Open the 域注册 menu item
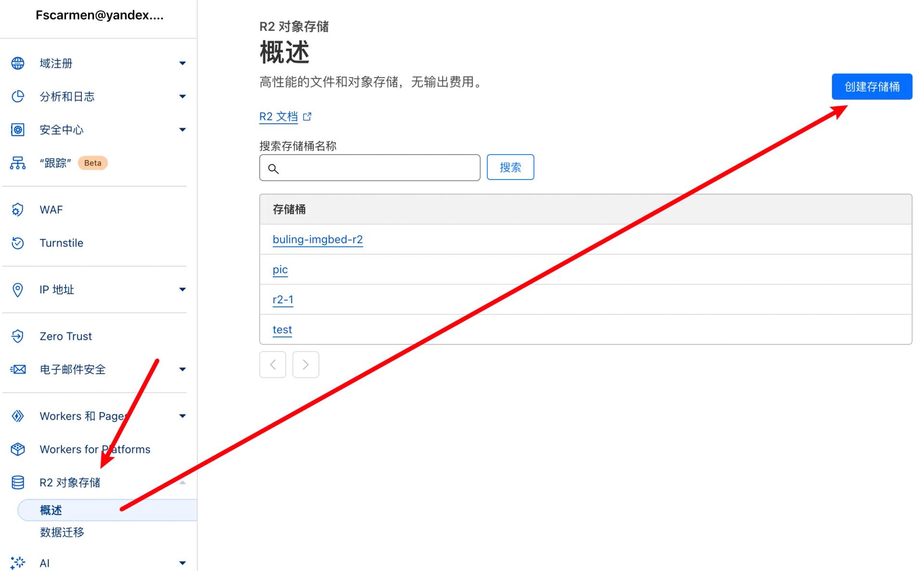This screenshot has height=571, width=924. [56, 63]
